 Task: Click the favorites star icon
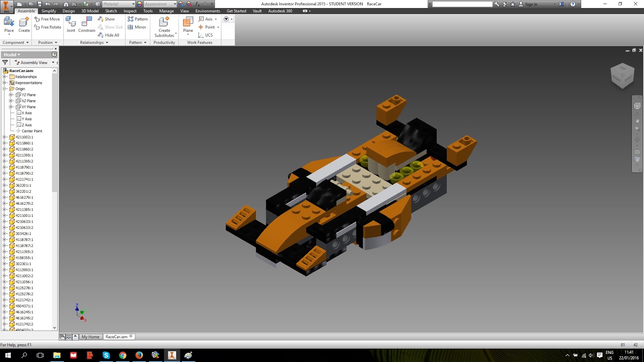click(x=512, y=4)
